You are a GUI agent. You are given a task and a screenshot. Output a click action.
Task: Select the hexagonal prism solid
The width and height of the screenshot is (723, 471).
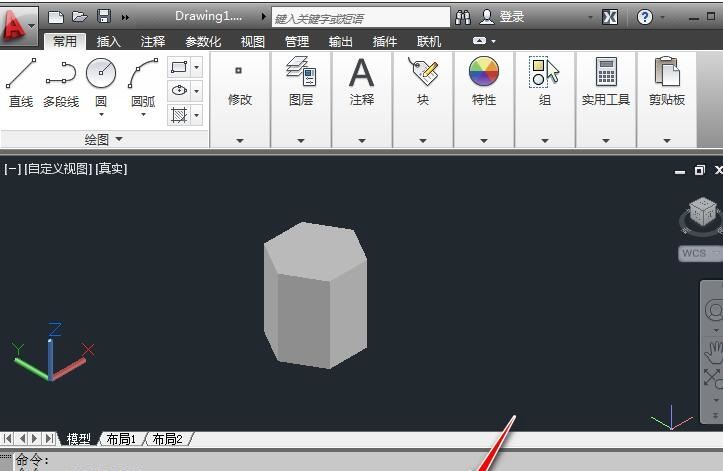click(315, 295)
